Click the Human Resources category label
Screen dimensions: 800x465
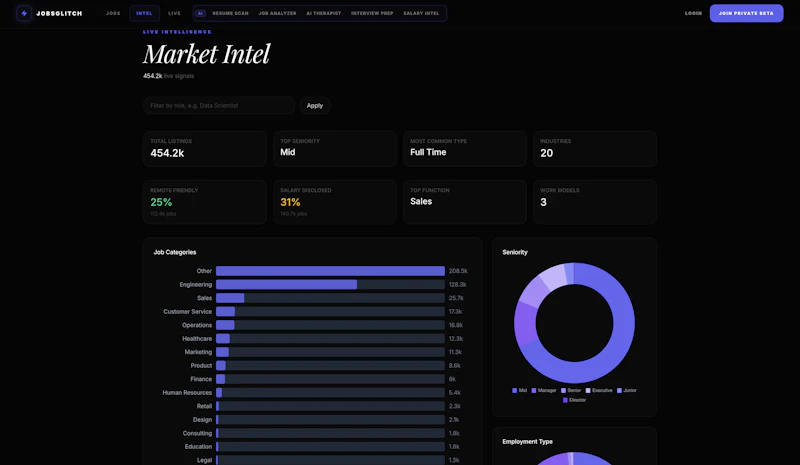pyautogui.click(x=187, y=393)
